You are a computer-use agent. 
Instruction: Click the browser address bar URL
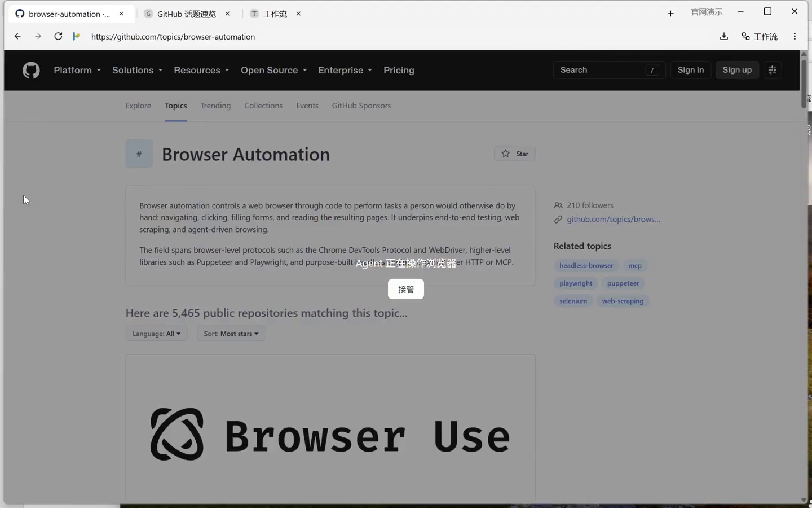(x=173, y=37)
